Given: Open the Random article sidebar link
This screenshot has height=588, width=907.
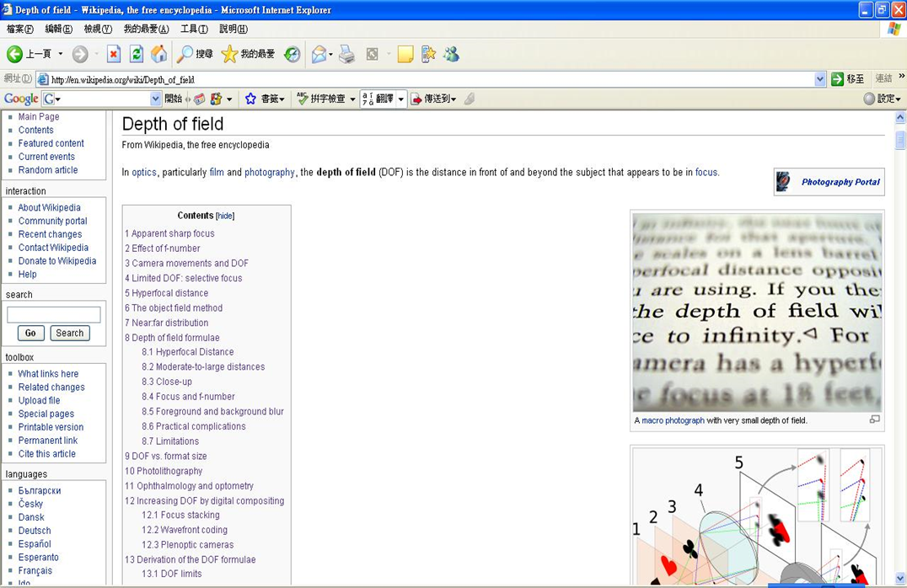Looking at the screenshot, I should coord(48,170).
